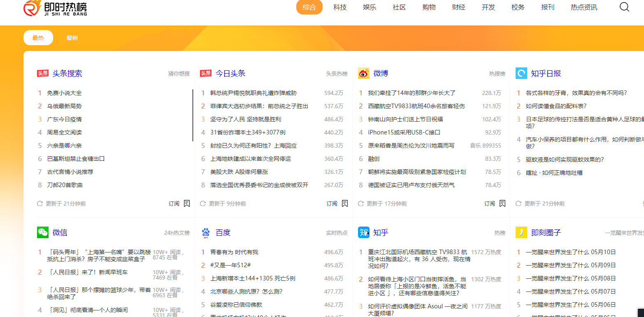Open 韩总统尹锡悦就职典礼遭炸弹威胁 headline

[253, 93]
